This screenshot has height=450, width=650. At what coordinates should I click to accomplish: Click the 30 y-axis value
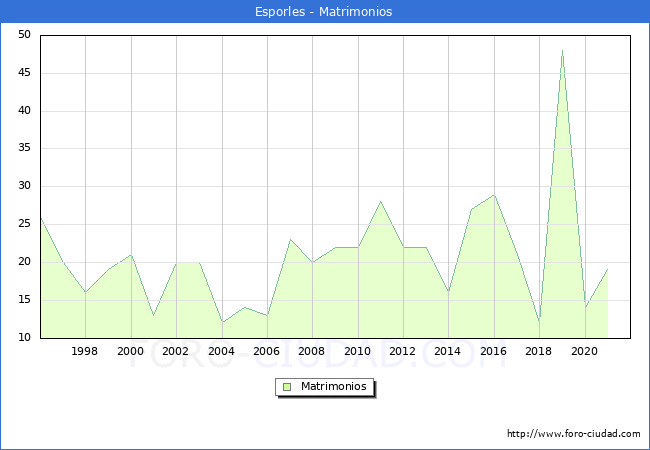(24, 186)
